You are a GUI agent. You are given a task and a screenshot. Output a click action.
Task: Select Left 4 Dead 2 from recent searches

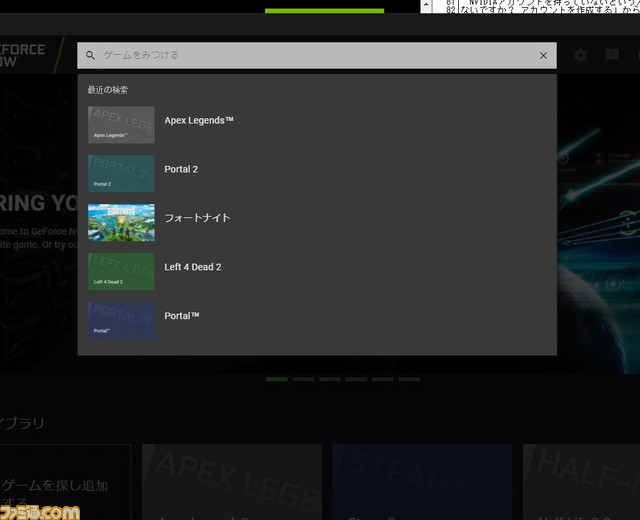pyautogui.click(x=193, y=267)
